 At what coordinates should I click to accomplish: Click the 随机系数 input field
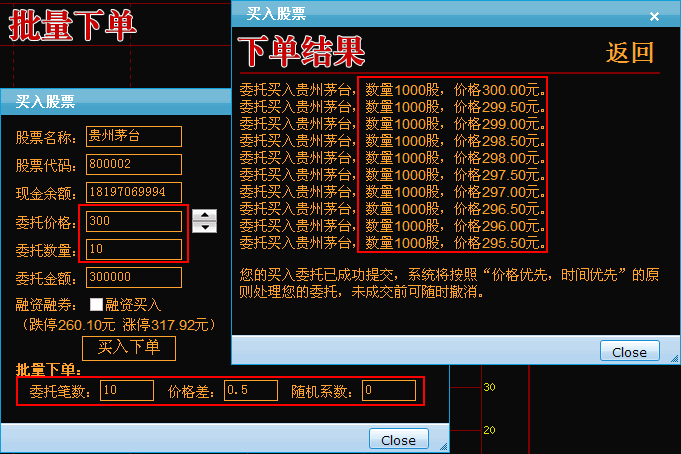pos(389,390)
